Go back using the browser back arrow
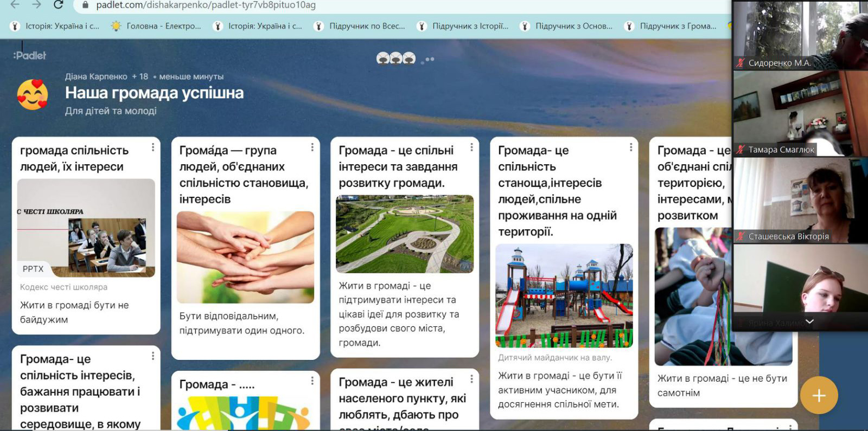The height and width of the screenshot is (431, 868). coord(15,5)
